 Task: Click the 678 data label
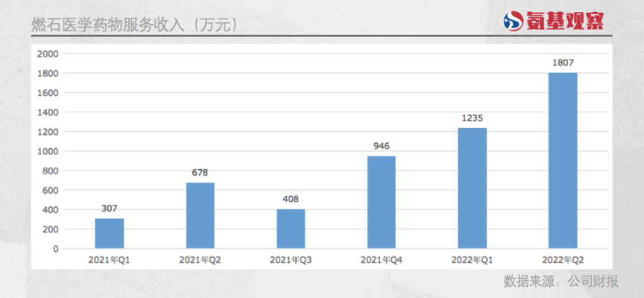coord(200,172)
